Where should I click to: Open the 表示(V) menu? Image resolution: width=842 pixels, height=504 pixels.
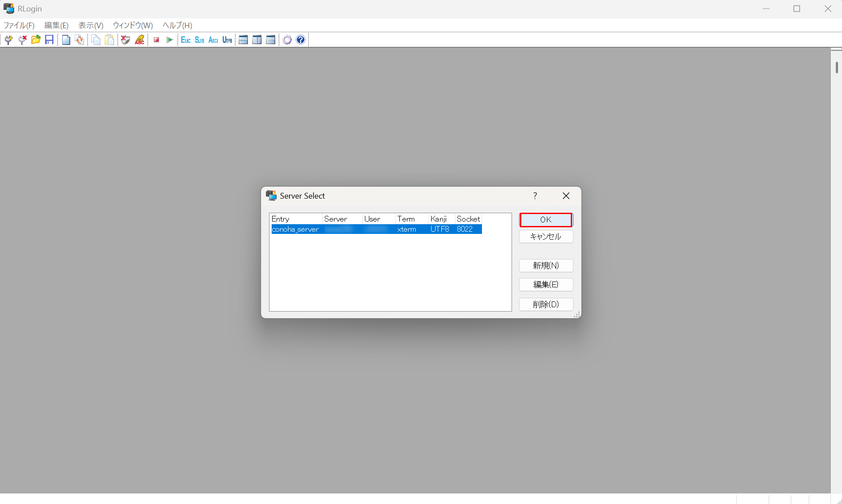coord(91,25)
